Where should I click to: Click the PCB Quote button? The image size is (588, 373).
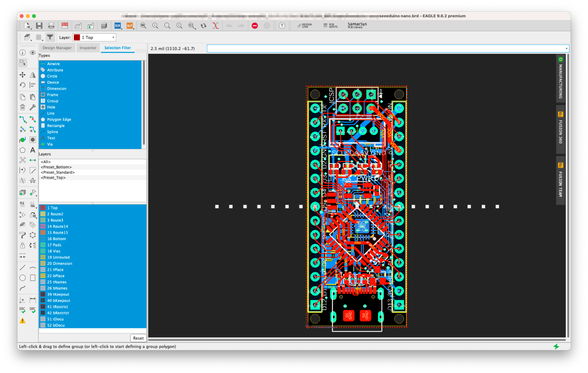tap(331, 26)
